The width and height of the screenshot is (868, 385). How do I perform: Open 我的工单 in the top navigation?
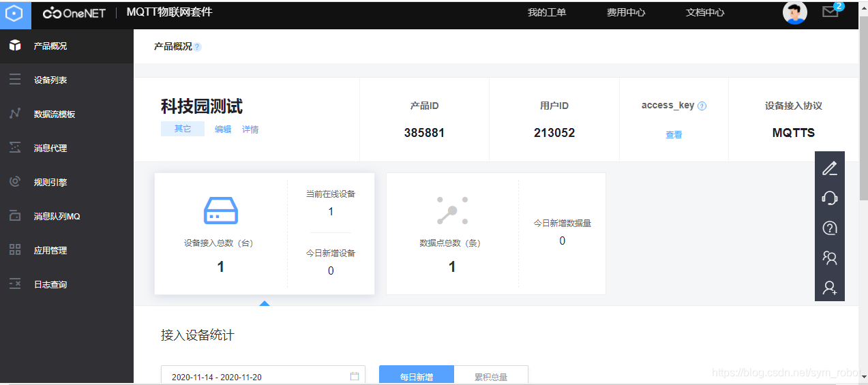(x=547, y=12)
